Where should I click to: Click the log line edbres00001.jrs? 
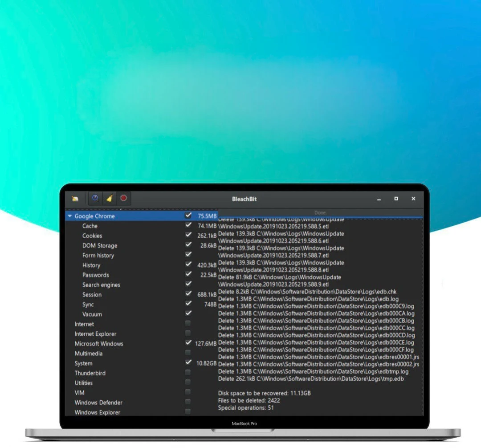[318, 357]
